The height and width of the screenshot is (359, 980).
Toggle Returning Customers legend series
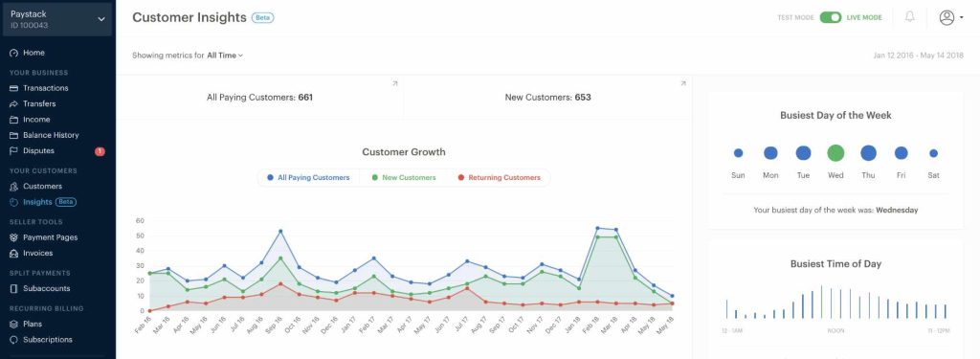[499, 178]
